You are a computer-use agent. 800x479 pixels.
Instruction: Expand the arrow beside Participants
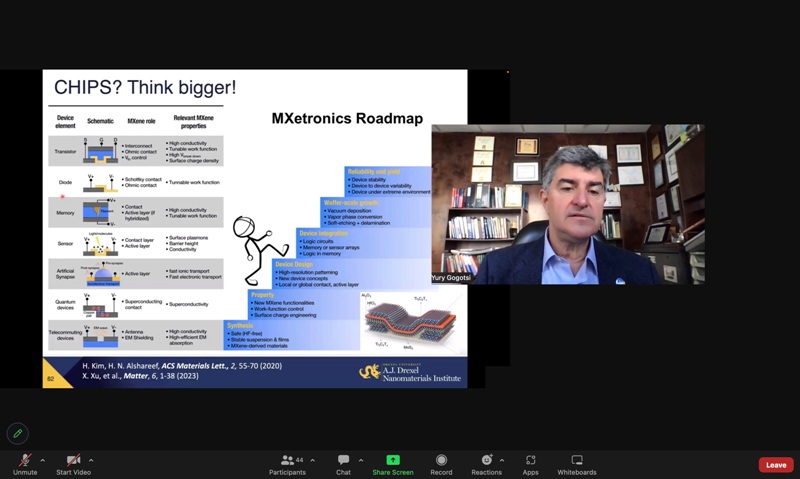tap(312, 460)
